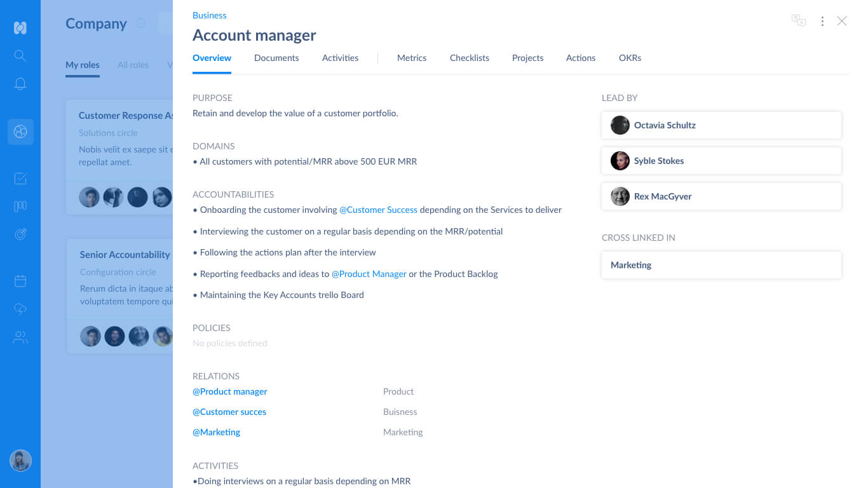Open the kanban board sidebar icon
Screen dimensions: 868x488
(20, 207)
